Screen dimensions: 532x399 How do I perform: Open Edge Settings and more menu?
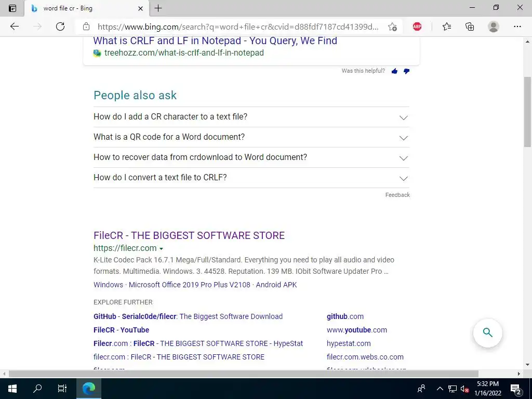pos(517,26)
